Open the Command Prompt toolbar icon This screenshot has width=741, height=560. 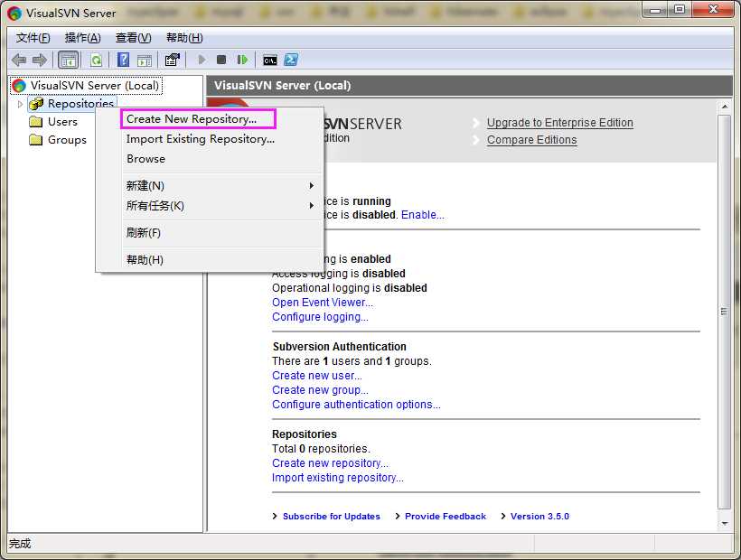pos(270,60)
